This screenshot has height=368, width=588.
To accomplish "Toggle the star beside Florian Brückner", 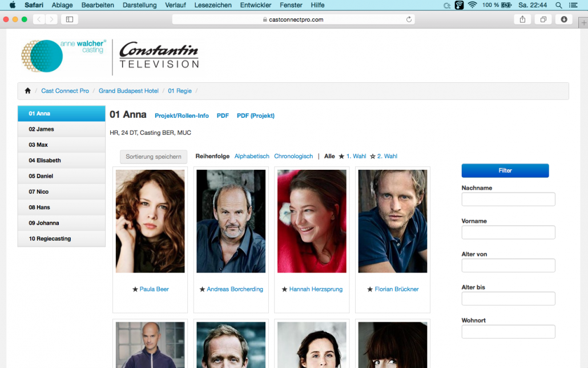I will coord(370,289).
